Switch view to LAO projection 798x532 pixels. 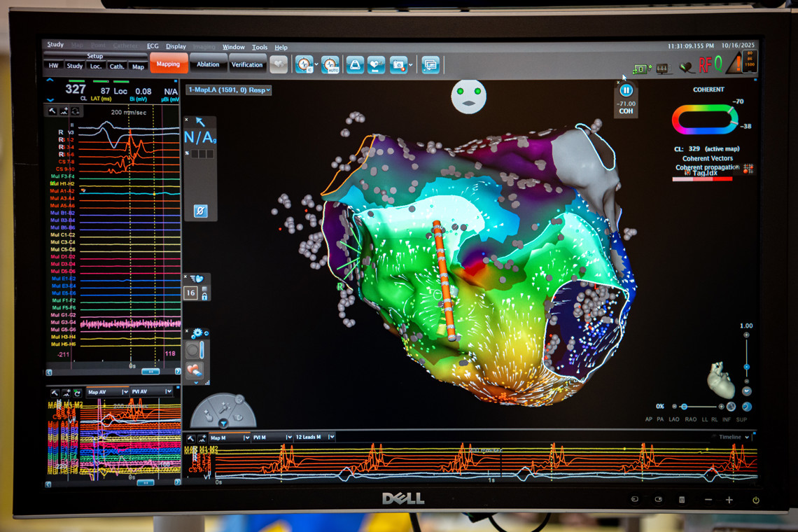(673, 419)
